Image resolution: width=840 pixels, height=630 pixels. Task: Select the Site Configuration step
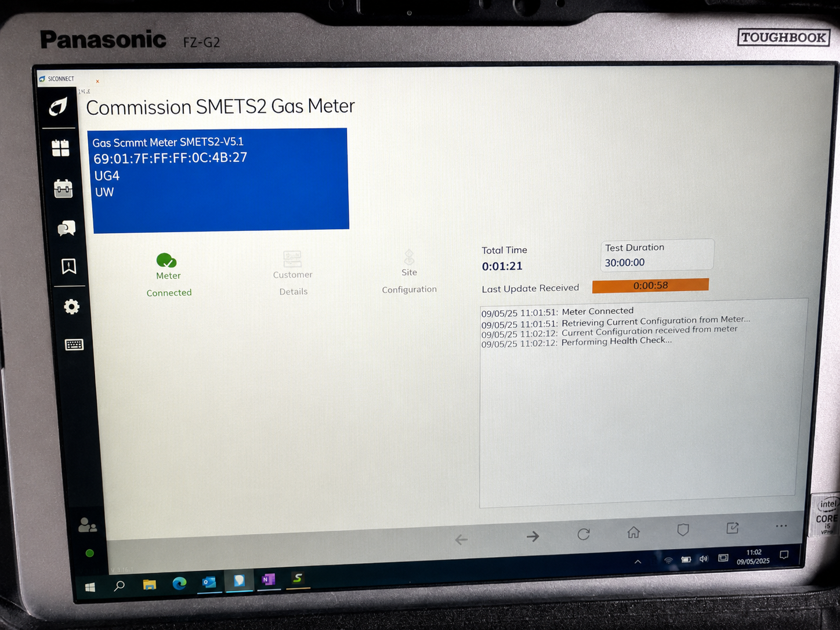coord(409,272)
